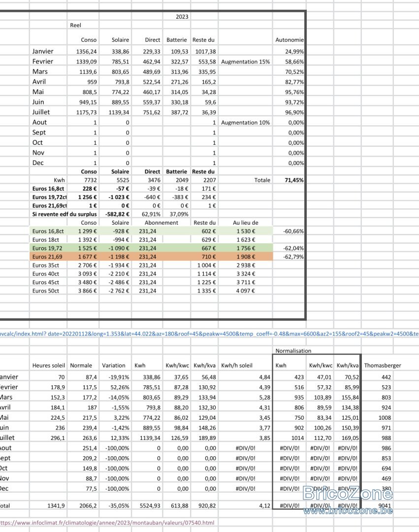Click the Normalisation header cell

click(293, 351)
